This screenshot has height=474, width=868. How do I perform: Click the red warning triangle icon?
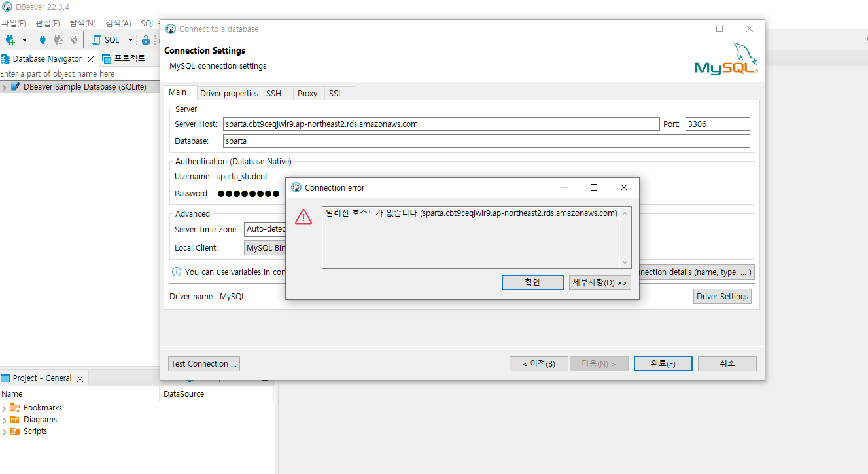(x=304, y=217)
